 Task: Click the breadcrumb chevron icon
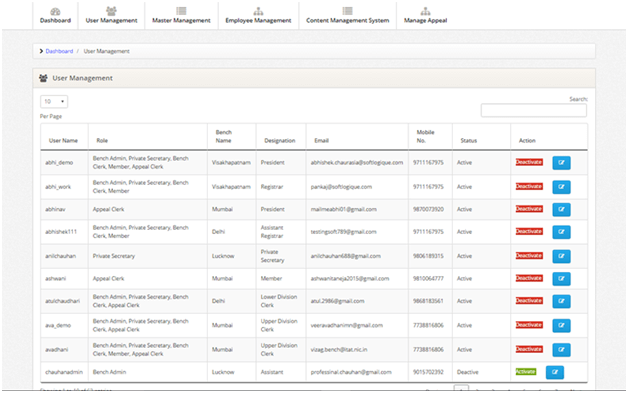click(x=41, y=51)
